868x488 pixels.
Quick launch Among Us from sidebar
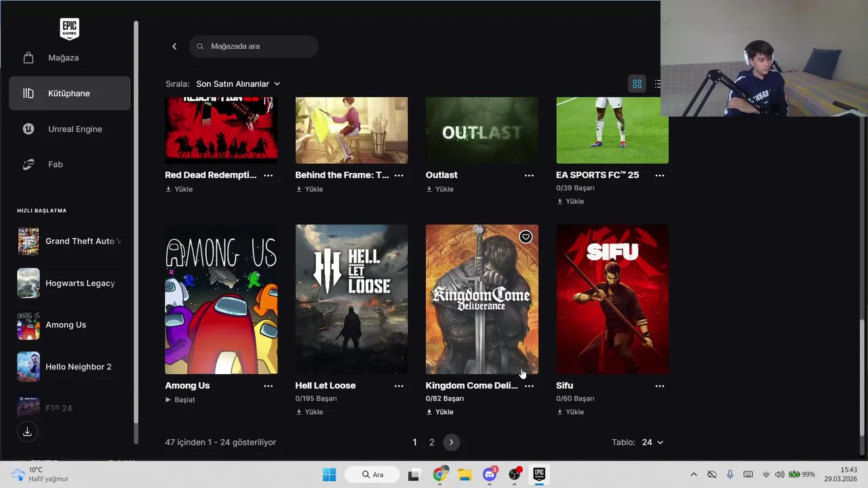pyautogui.click(x=69, y=325)
